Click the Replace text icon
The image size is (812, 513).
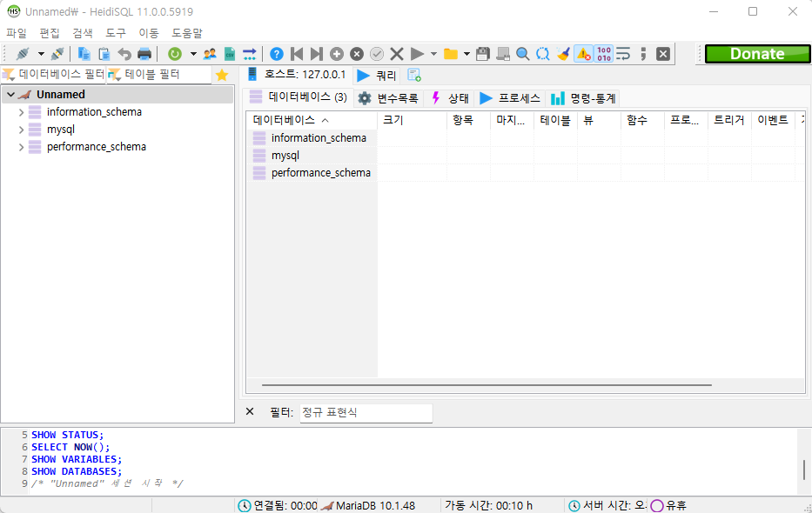pyautogui.click(x=543, y=54)
